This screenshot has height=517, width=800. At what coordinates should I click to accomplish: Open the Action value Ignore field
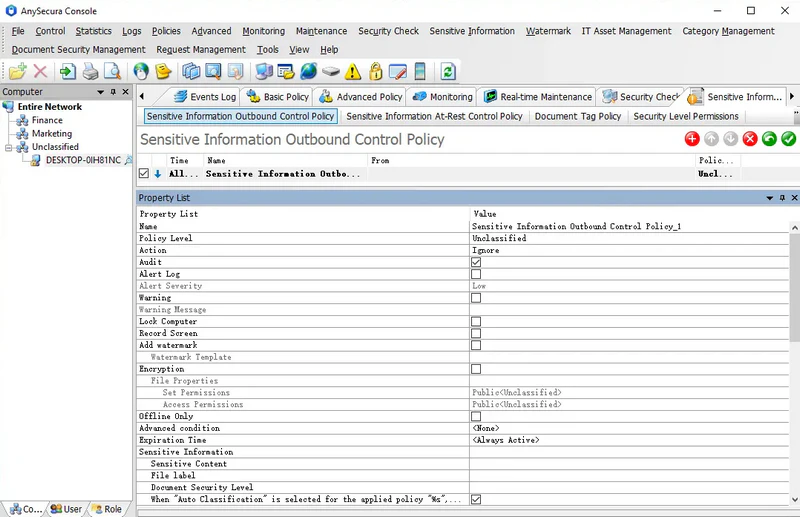[630, 250]
